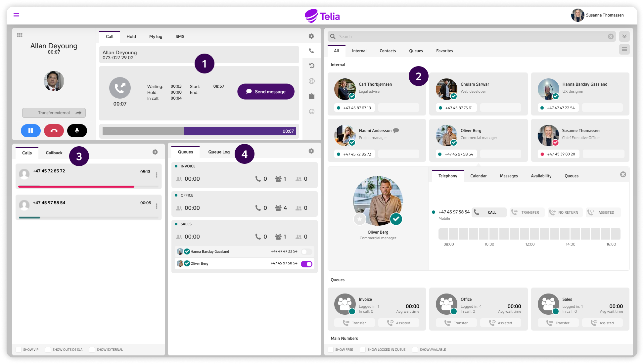
Task: Open Availability tab in contact details
Action: tap(541, 176)
